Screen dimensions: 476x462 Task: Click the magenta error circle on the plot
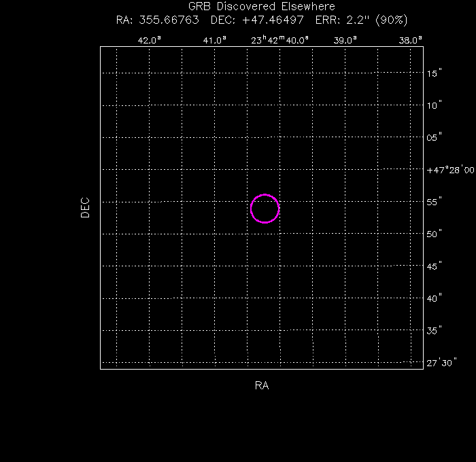(x=265, y=209)
